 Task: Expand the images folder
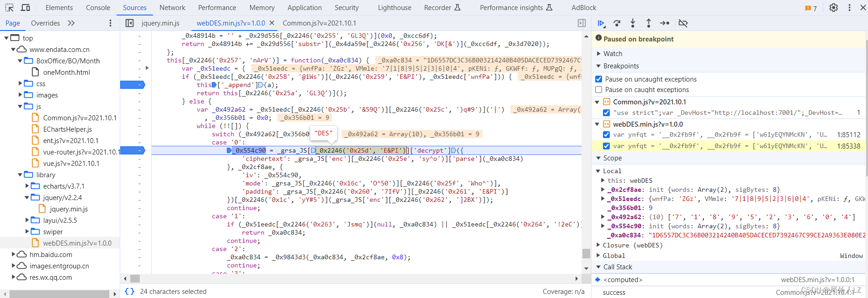click(20, 94)
